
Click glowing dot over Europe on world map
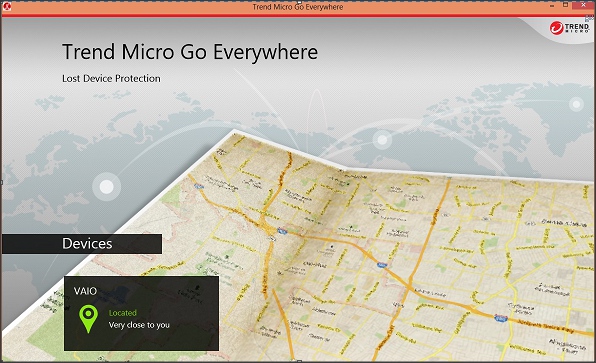coord(106,187)
